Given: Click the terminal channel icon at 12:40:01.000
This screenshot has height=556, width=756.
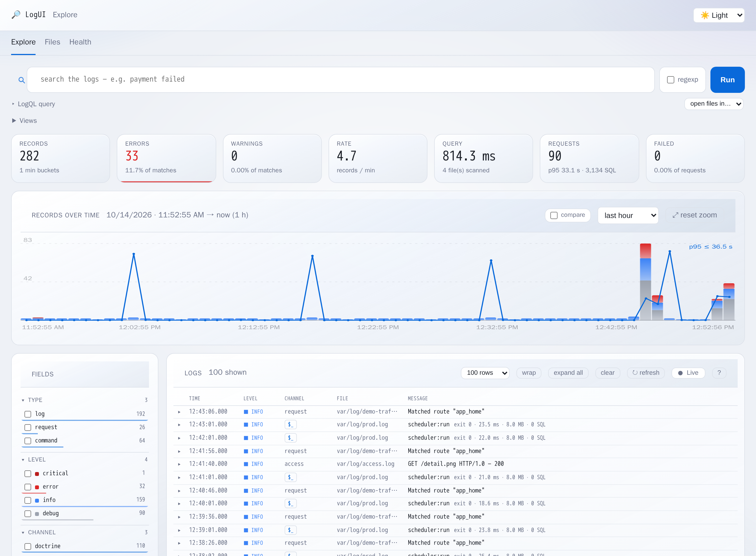Looking at the screenshot, I should [x=290, y=503].
